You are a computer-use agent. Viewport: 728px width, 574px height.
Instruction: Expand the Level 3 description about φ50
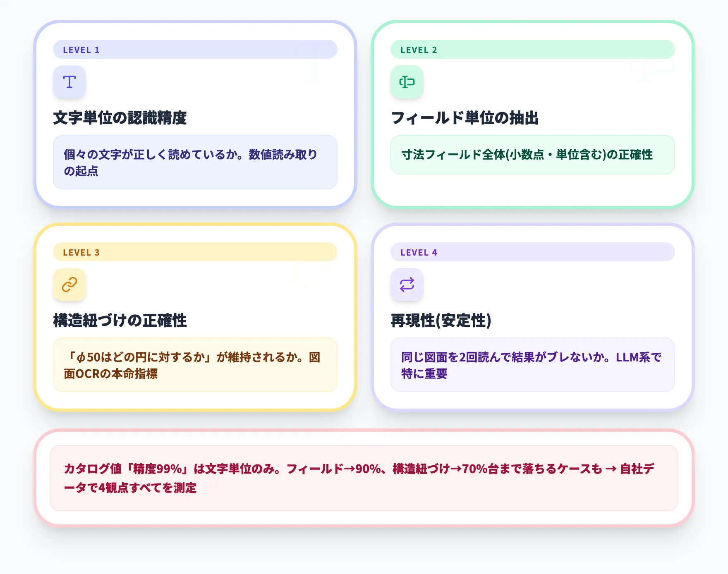[x=194, y=365]
